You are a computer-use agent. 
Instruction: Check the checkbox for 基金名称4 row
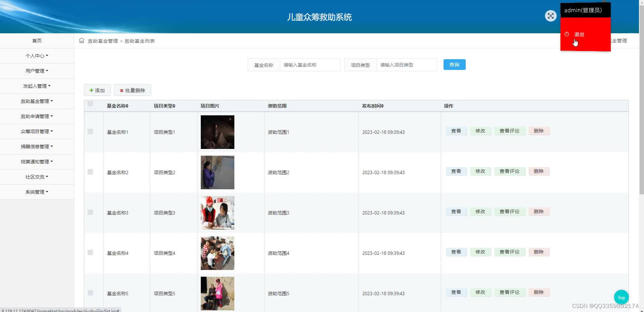[90, 252]
